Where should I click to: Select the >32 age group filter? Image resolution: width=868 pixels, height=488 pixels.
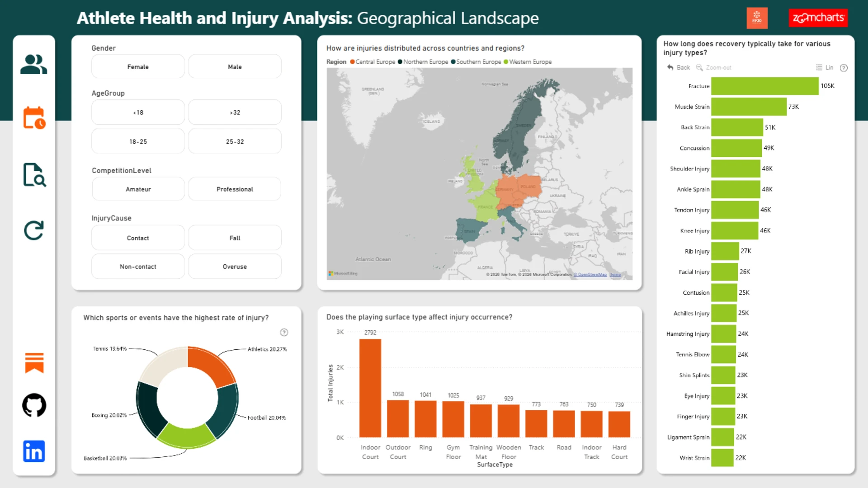click(x=235, y=112)
